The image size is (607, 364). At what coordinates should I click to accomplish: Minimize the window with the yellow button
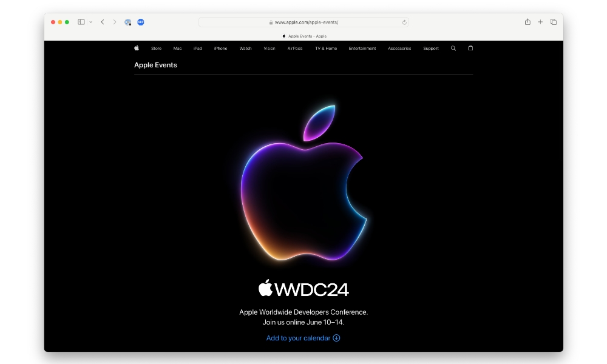point(60,22)
